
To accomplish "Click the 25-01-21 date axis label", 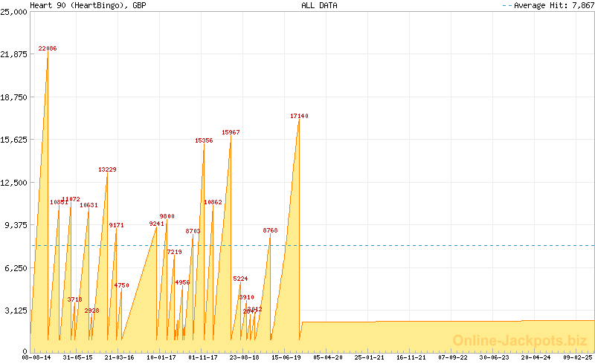I will click(369, 357).
